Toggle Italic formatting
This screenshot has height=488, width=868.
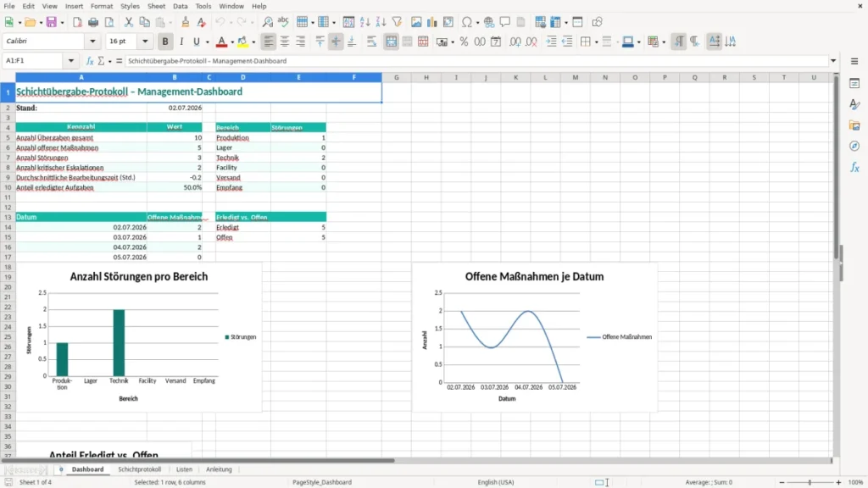point(181,42)
